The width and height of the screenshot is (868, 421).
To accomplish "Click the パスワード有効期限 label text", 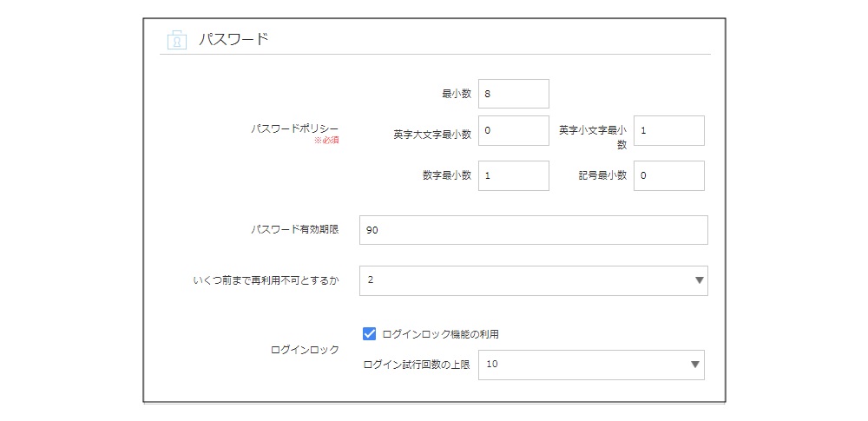I will click(295, 230).
